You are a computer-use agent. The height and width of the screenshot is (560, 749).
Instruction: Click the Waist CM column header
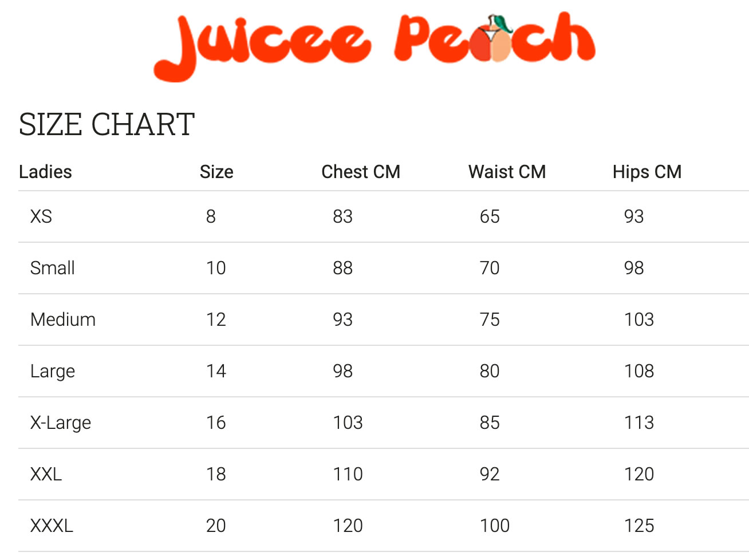[x=507, y=172]
